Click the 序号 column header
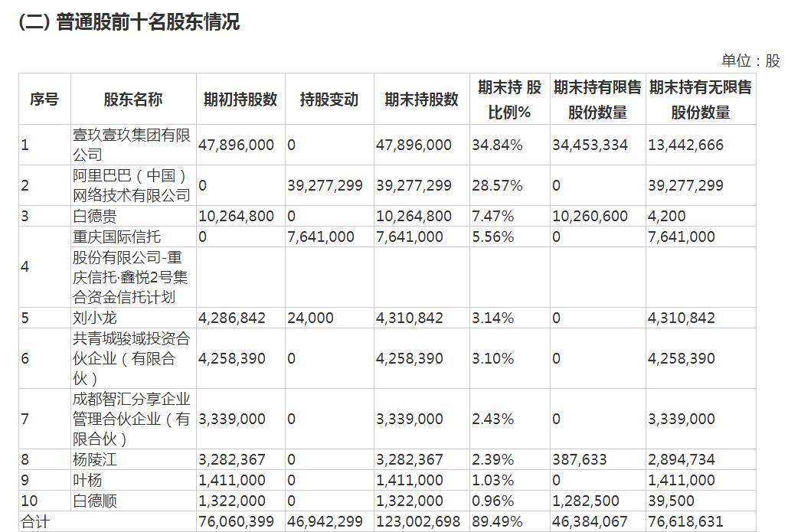This screenshot has width=788, height=532. pyautogui.click(x=43, y=99)
